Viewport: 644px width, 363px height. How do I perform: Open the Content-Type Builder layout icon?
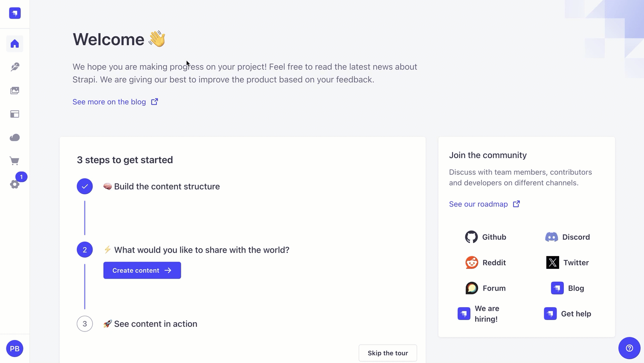(15, 114)
